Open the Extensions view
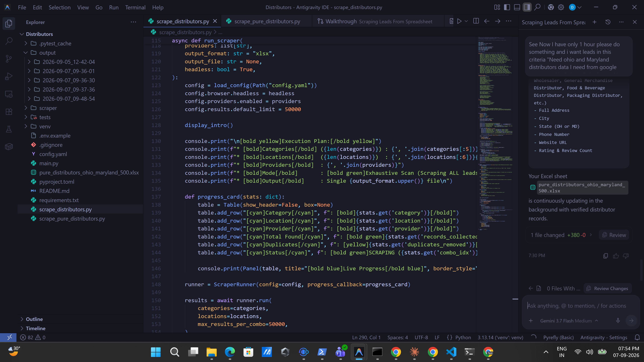644x362 pixels. click(9, 112)
